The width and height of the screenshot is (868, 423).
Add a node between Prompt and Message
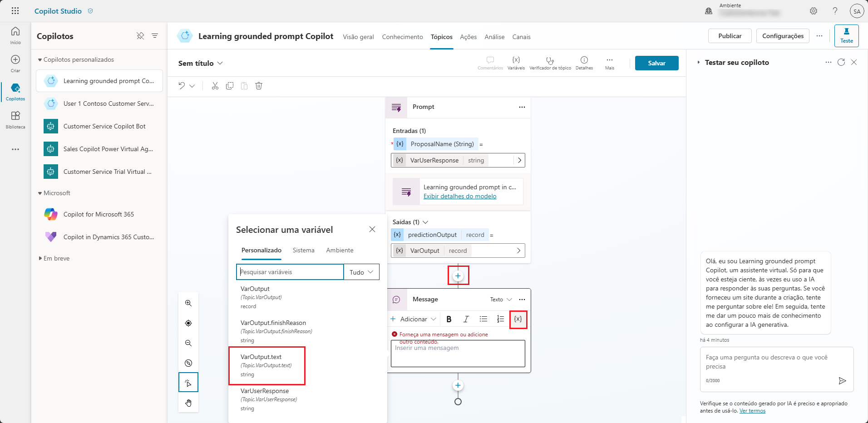[x=458, y=276]
